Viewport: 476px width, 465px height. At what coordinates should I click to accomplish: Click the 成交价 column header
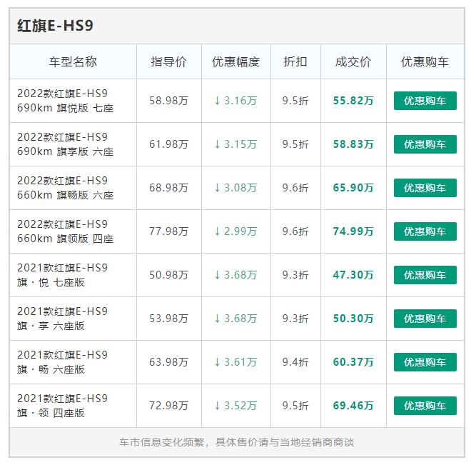click(x=353, y=61)
